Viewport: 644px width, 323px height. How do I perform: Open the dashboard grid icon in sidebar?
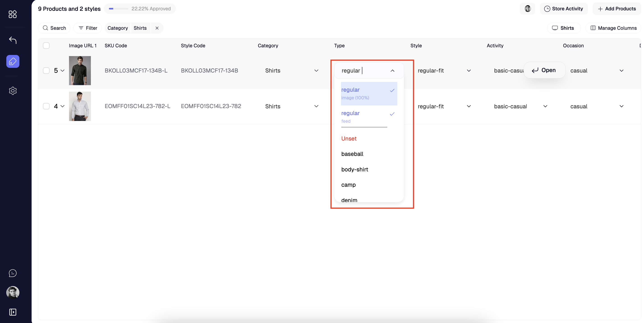coord(12,14)
